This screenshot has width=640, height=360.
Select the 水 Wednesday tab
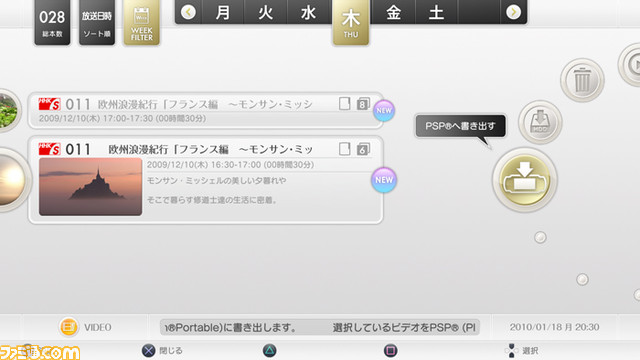309,12
